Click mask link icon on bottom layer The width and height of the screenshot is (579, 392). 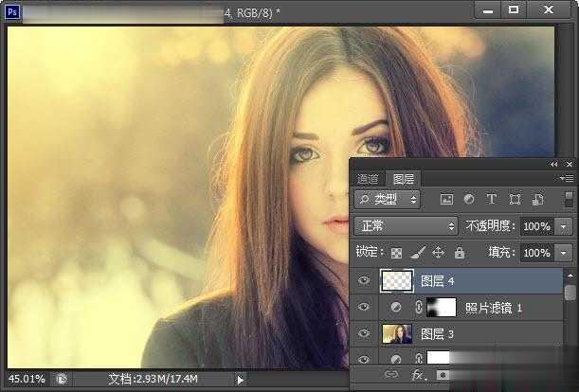(x=419, y=359)
